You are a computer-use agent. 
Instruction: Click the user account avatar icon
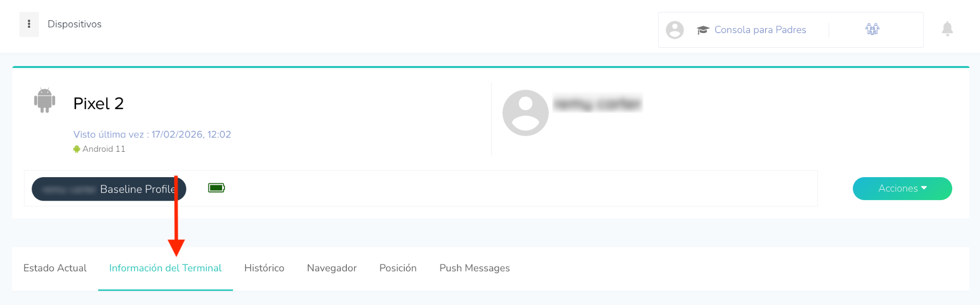point(675,30)
